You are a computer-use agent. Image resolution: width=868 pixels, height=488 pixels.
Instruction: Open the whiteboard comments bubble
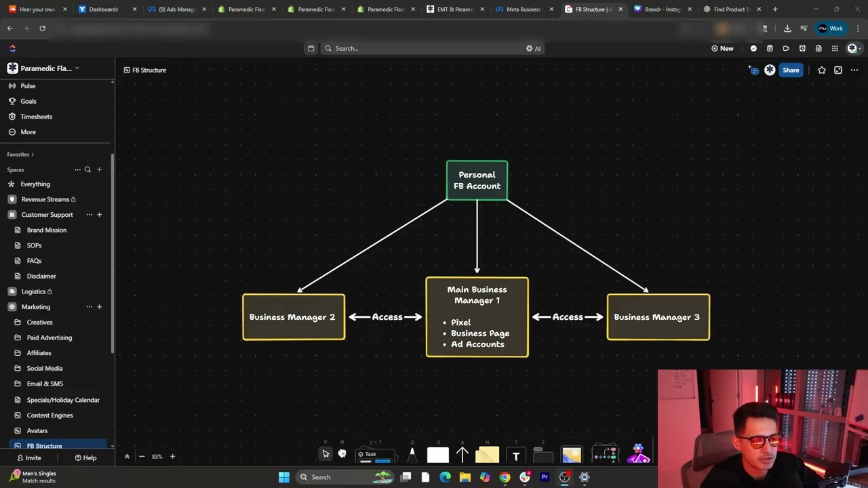tap(754, 70)
